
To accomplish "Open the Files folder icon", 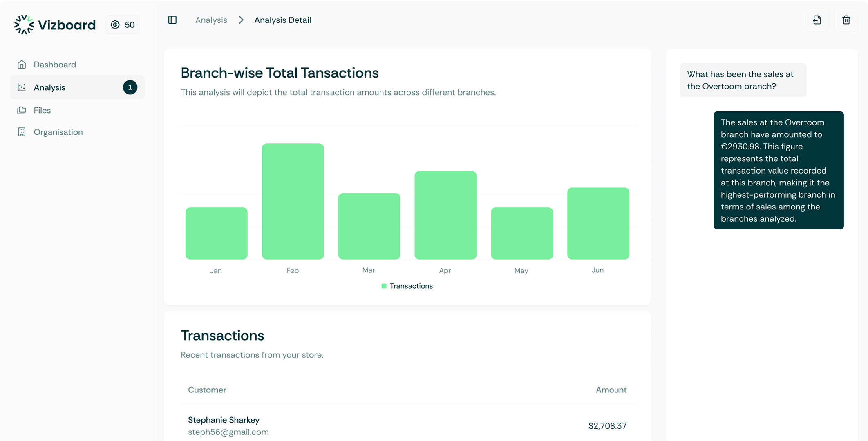I will tap(22, 110).
